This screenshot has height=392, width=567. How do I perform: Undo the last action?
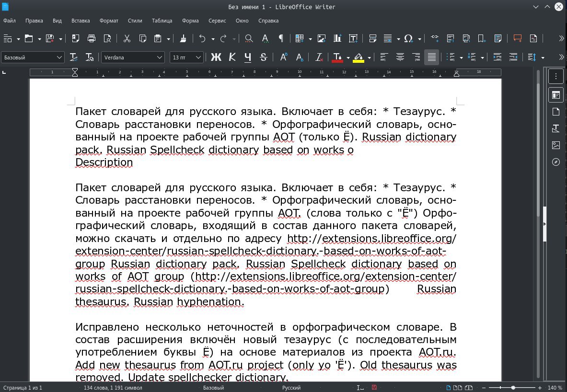(x=202, y=38)
